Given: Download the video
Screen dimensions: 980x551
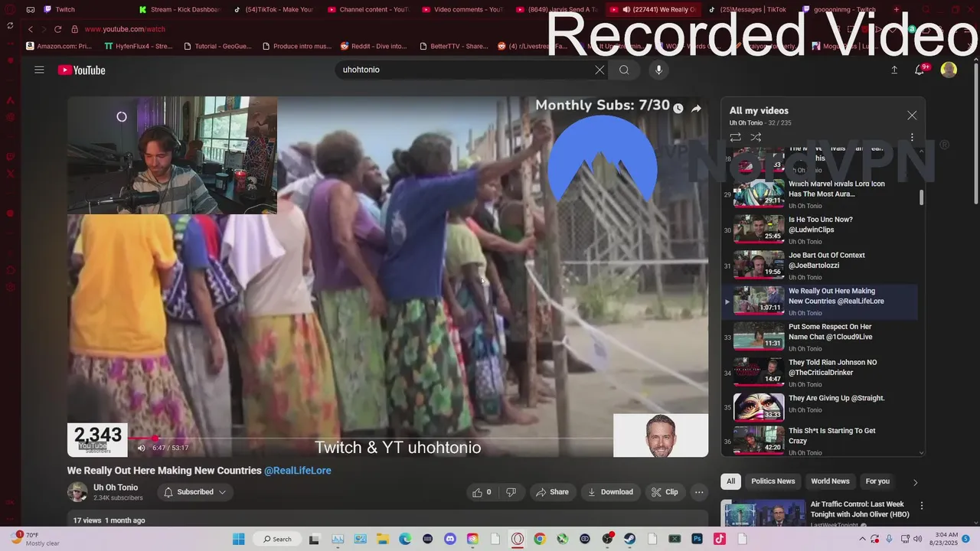Looking at the screenshot, I should click(609, 492).
